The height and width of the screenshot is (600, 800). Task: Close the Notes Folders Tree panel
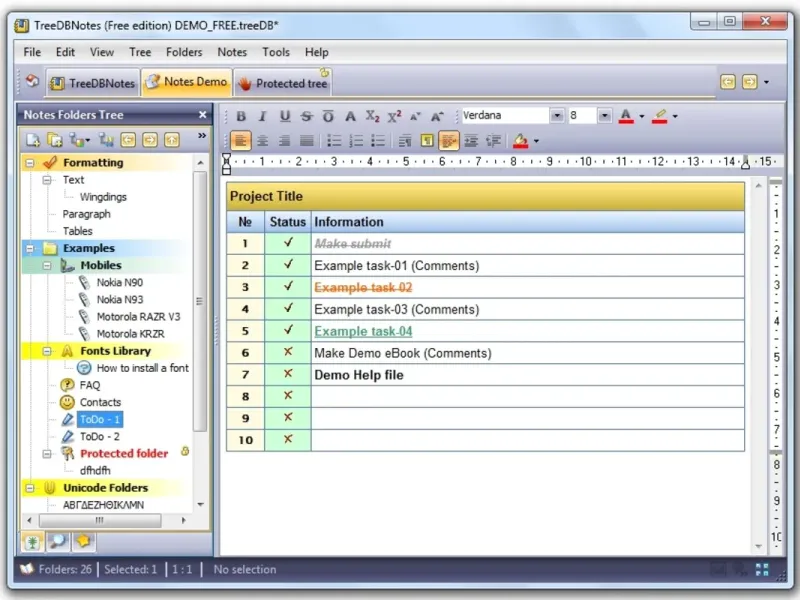tap(203, 115)
